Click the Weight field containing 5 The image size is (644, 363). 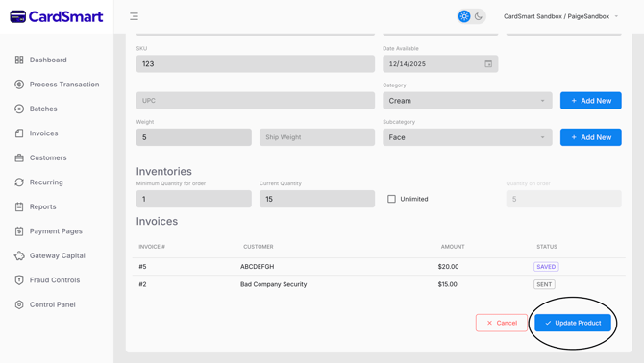click(x=194, y=137)
